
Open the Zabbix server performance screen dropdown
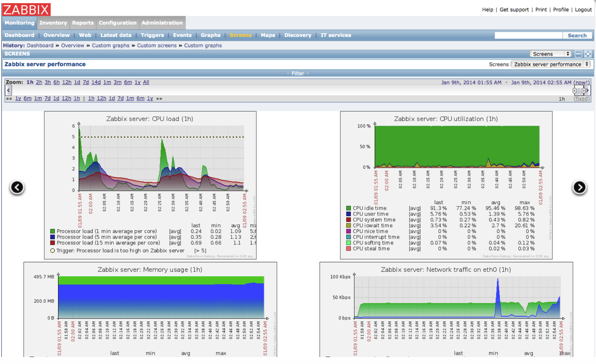point(550,64)
